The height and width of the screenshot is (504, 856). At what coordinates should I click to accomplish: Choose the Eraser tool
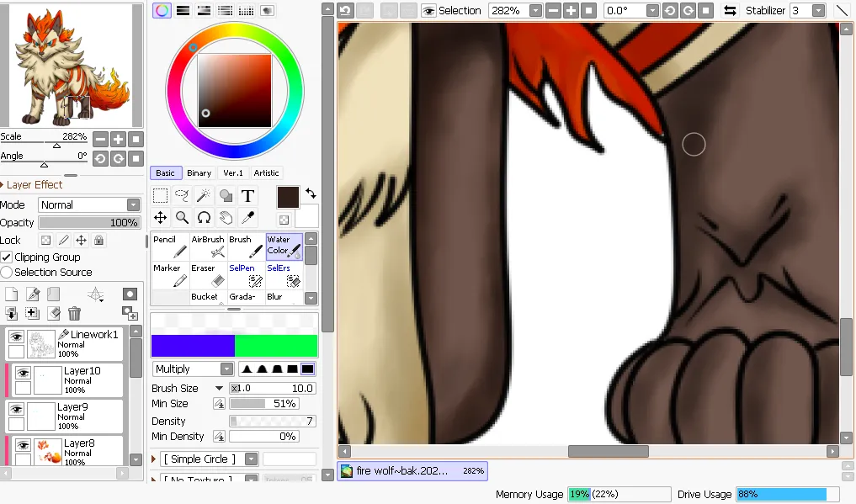[x=208, y=275]
